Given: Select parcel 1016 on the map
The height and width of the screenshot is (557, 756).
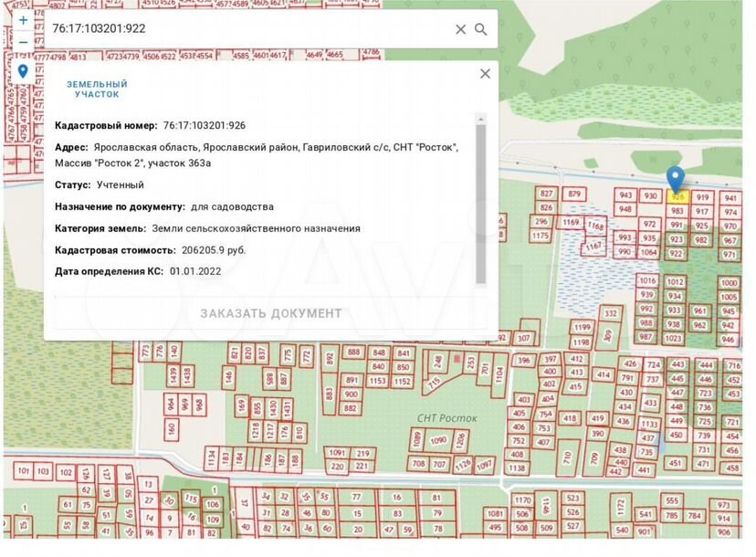Looking at the screenshot, I should [647, 281].
